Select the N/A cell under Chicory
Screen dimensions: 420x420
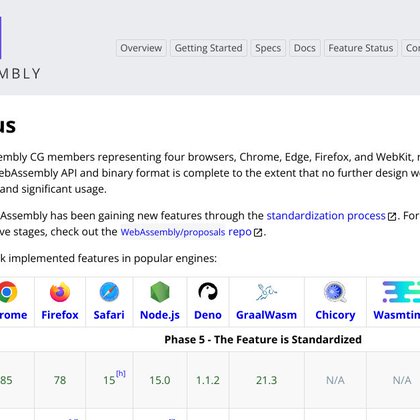[x=335, y=380]
